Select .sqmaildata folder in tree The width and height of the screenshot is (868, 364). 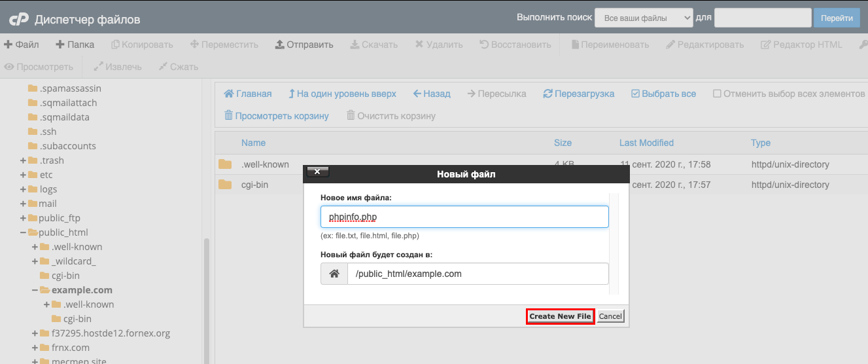59,117
